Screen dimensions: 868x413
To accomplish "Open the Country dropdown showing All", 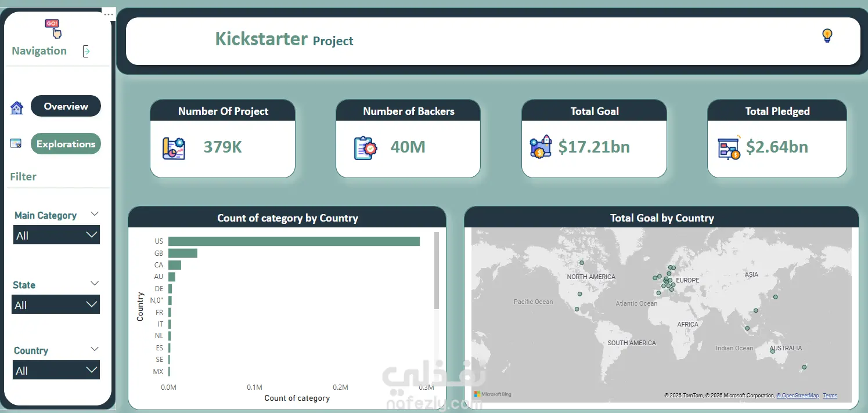I will pos(56,370).
